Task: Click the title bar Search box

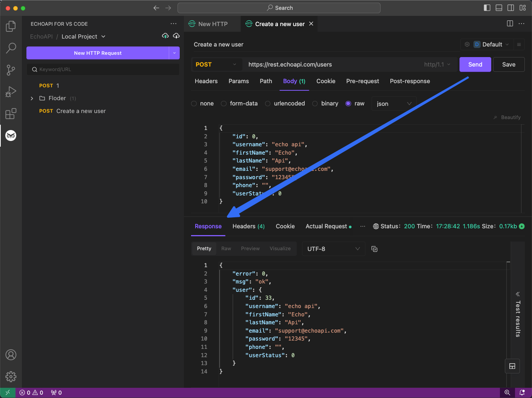Action: pos(279,8)
